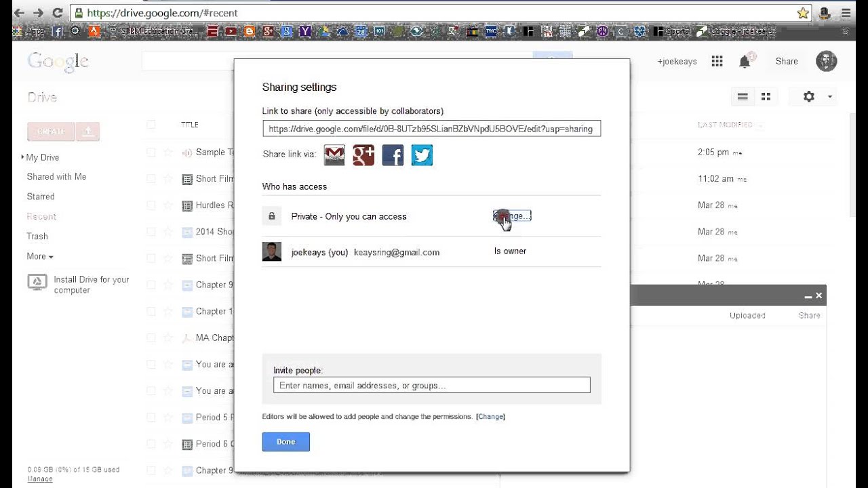
Task: Click the Share button in header
Action: [787, 61]
